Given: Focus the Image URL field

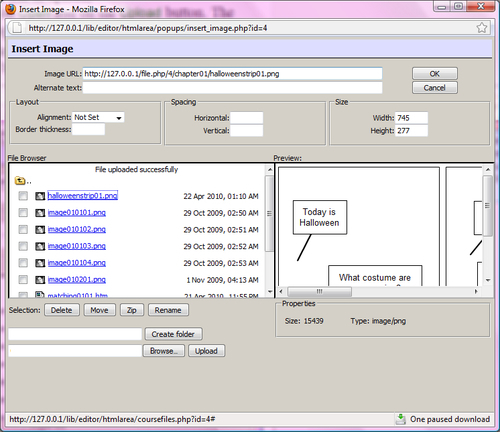Looking at the screenshot, I should tap(232, 74).
